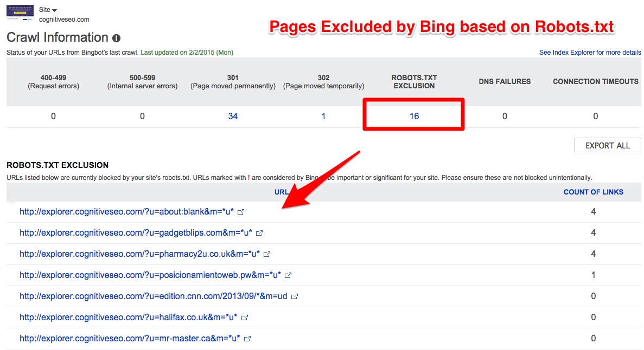Click the cognitiveseo.com site name text
Screen dimensions: 644x350
[x=64, y=20]
